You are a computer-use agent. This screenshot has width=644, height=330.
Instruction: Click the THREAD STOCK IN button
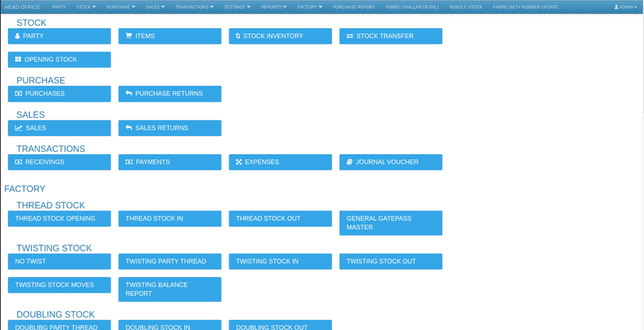tap(170, 219)
